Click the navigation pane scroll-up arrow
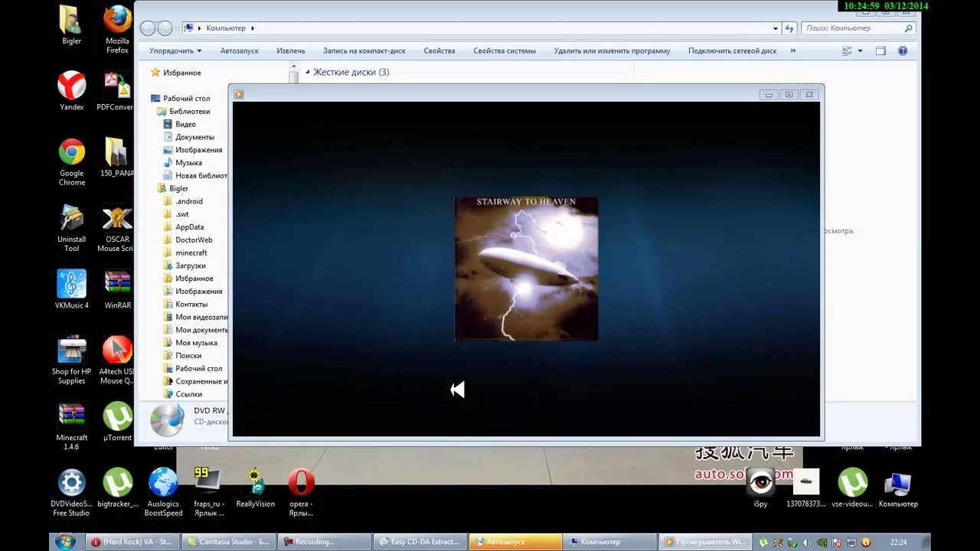Viewport: 980px width, 551px height. coord(293,68)
